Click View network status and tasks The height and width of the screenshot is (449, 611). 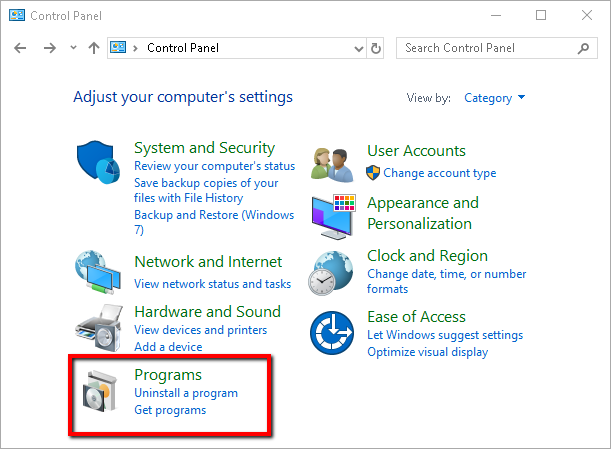[x=212, y=284]
